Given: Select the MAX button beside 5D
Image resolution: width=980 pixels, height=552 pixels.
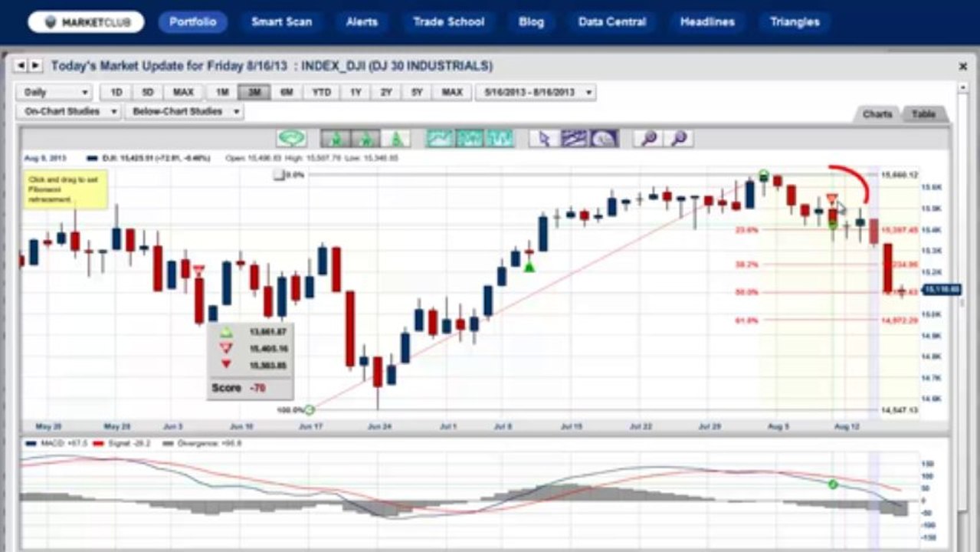Looking at the screenshot, I should click(183, 92).
